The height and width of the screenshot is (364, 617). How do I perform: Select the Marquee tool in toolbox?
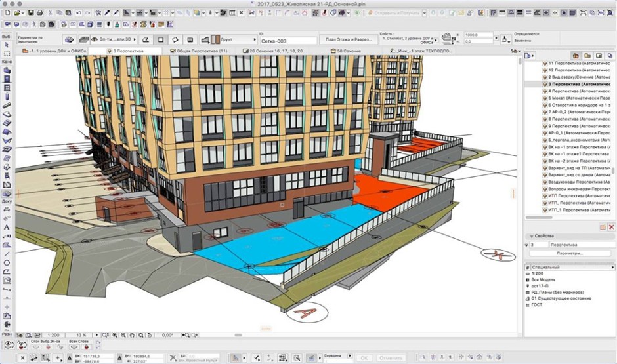[x=7, y=53]
